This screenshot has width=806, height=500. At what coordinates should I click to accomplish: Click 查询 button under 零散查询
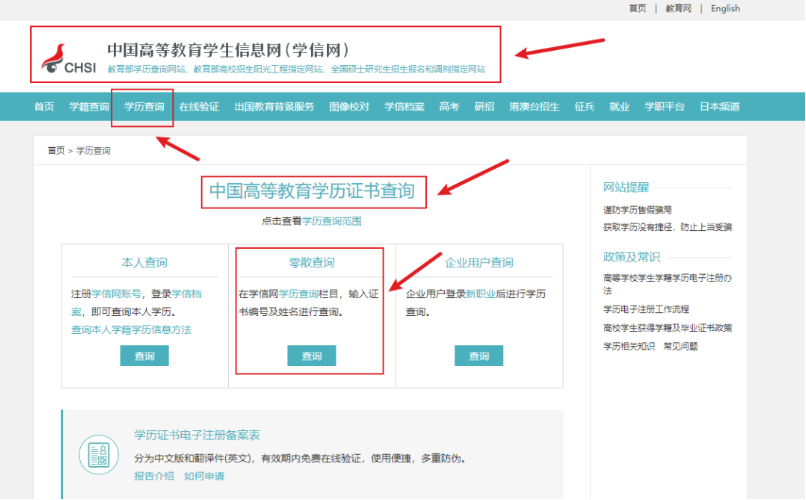(312, 356)
